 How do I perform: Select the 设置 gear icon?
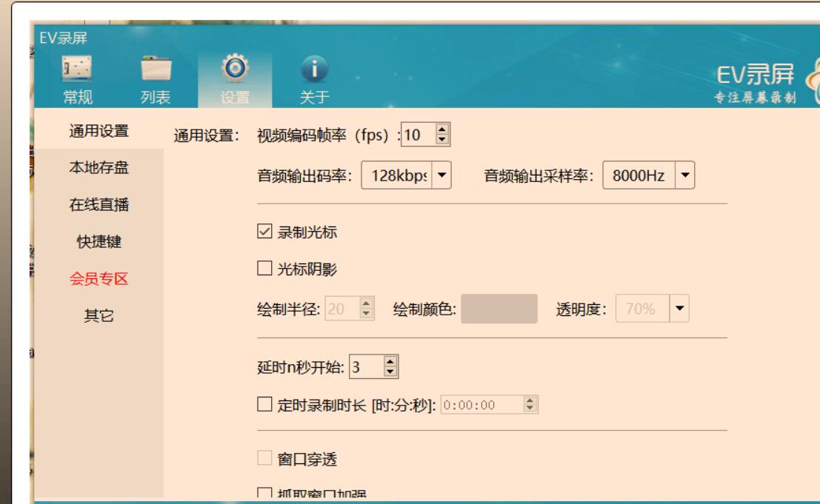(x=235, y=68)
